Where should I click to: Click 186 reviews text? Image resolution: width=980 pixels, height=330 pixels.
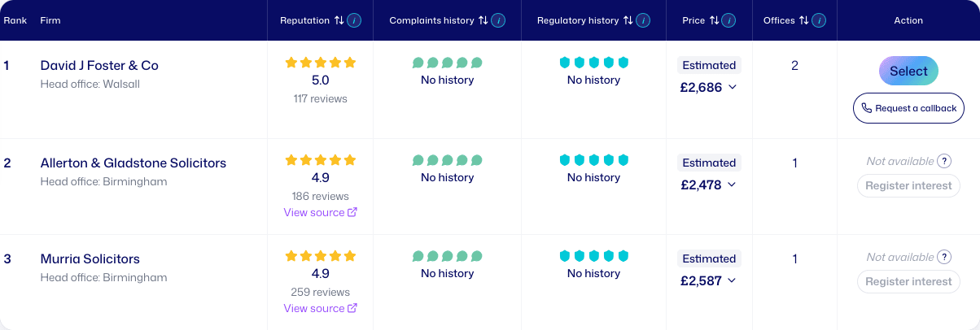coord(320,196)
